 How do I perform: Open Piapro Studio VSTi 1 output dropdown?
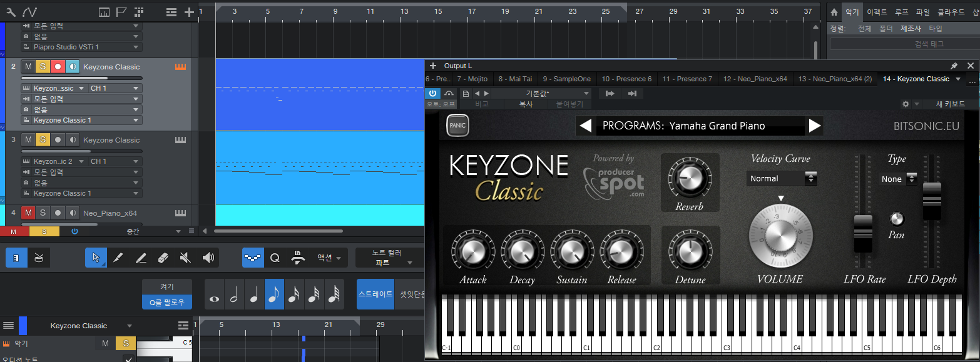81,47
